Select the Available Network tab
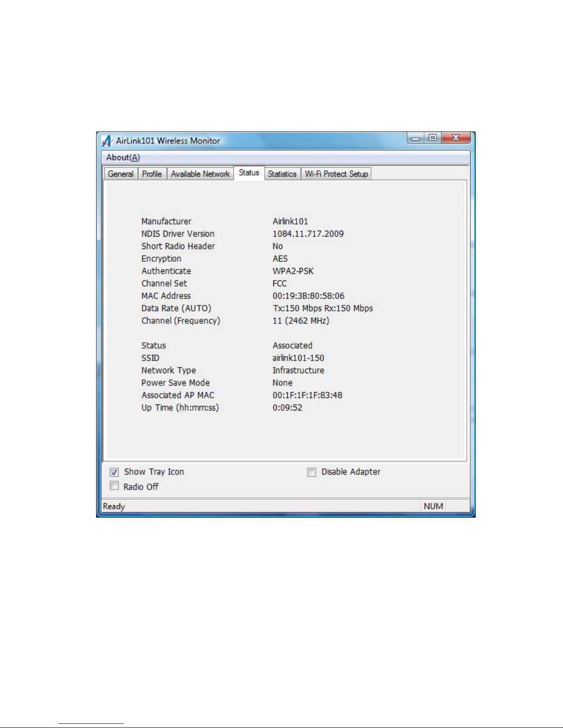The height and width of the screenshot is (728, 563). [x=200, y=174]
